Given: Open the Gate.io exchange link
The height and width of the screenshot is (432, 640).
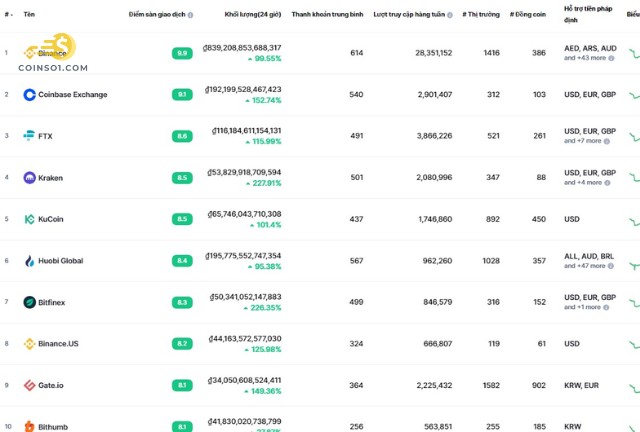Looking at the screenshot, I should (x=51, y=385).
